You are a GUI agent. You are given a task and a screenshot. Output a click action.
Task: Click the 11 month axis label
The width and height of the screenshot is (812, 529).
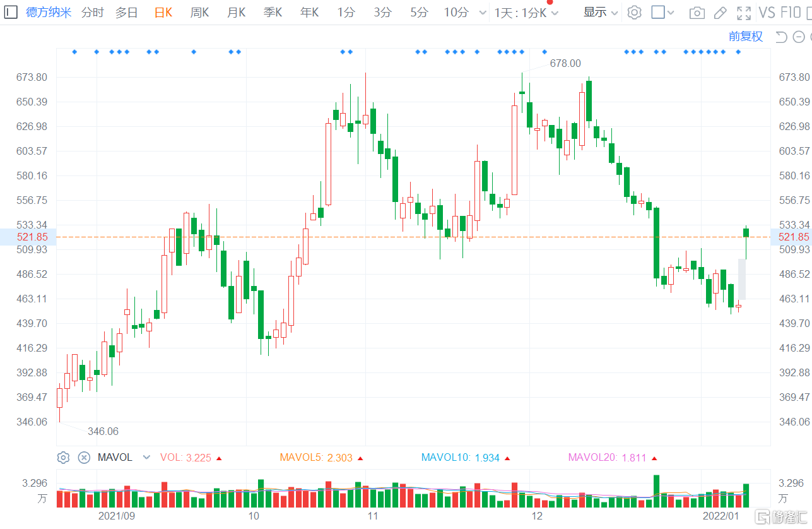pyautogui.click(x=373, y=516)
